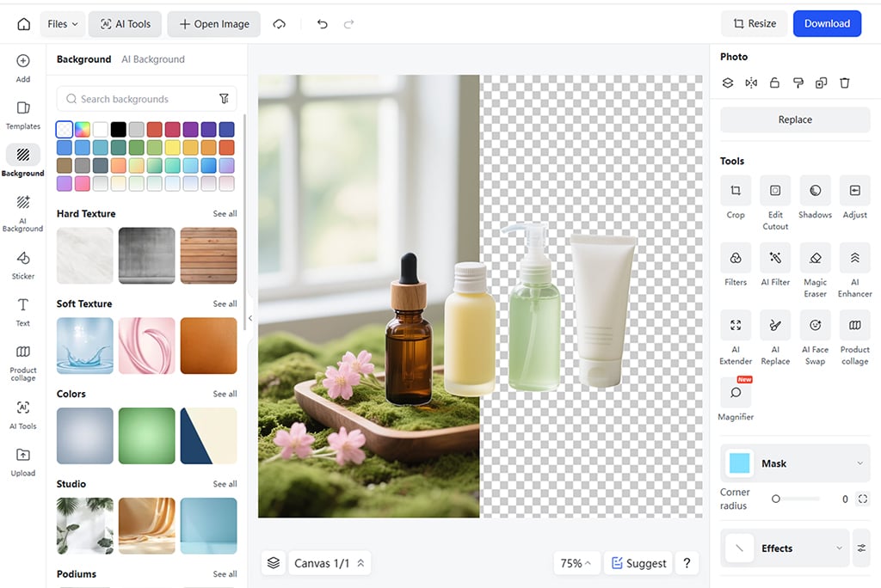Open the Add panel in sidebar

click(23, 68)
